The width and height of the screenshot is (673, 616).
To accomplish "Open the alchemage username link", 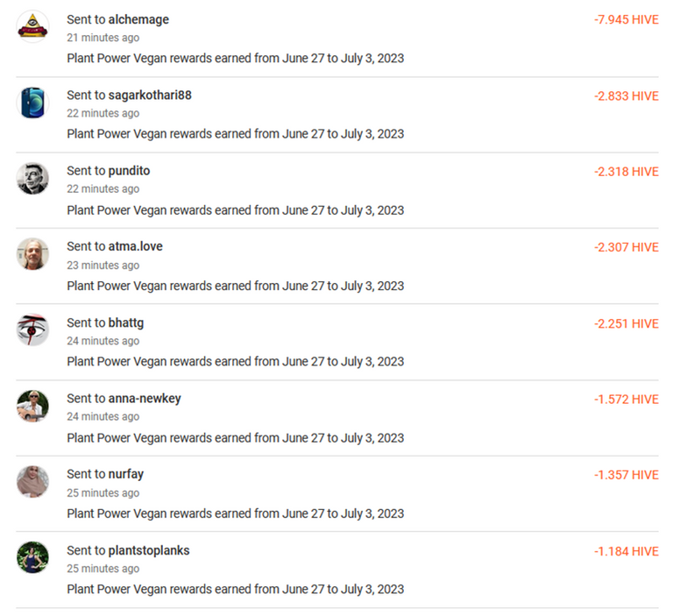I will point(138,20).
